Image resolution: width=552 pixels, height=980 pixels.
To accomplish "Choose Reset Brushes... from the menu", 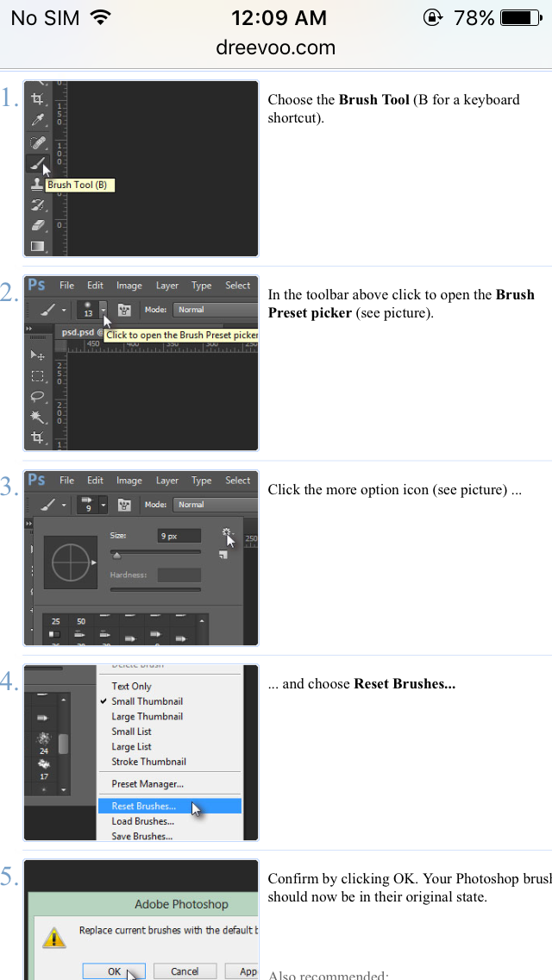I will coord(144,807).
